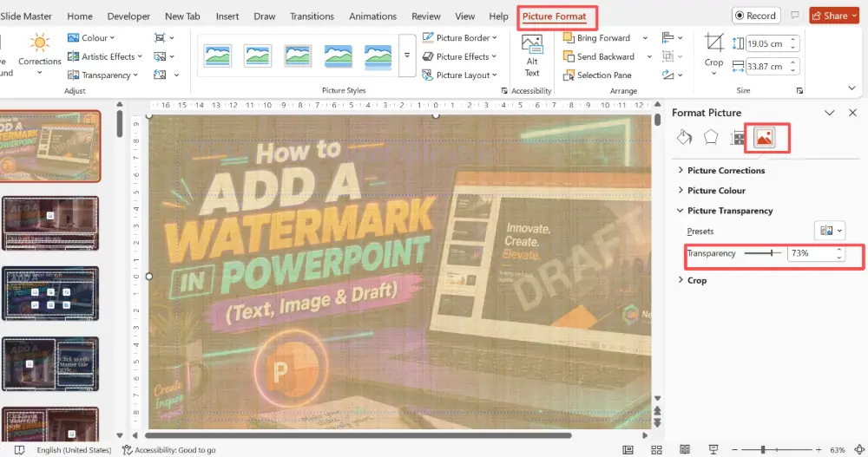Open the Align objects dropdown icon
This screenshot has width=868, height=457.
pyautogui.click(x=672, y=37)
